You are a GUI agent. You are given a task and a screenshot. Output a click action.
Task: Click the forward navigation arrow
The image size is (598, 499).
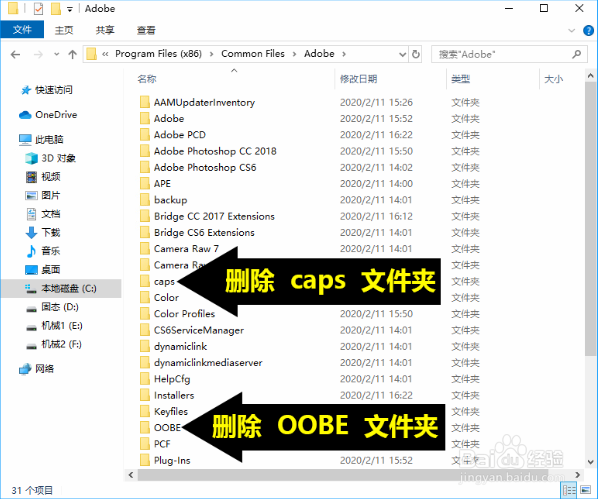(38, 55)
